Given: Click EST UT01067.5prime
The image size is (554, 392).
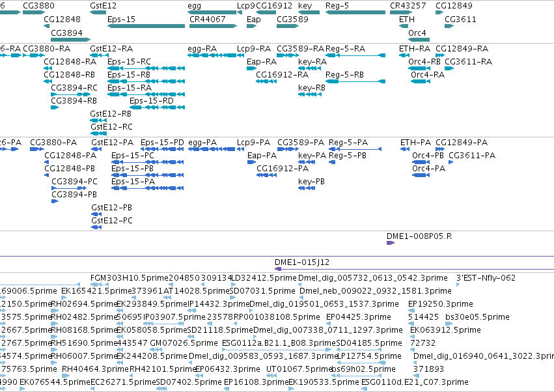Looking at the screenshot, I should point(299,369).
